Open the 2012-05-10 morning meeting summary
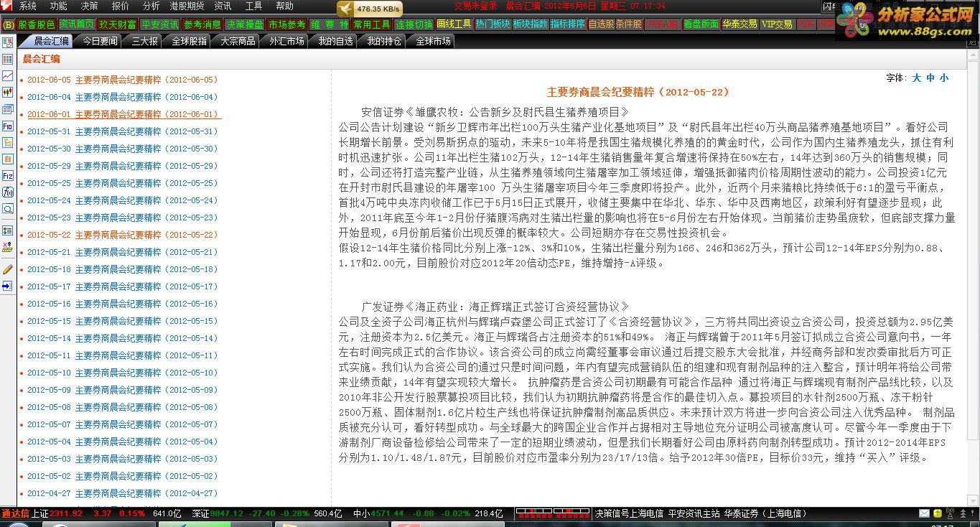Viewport: 980px width, 527px height. 122,373
